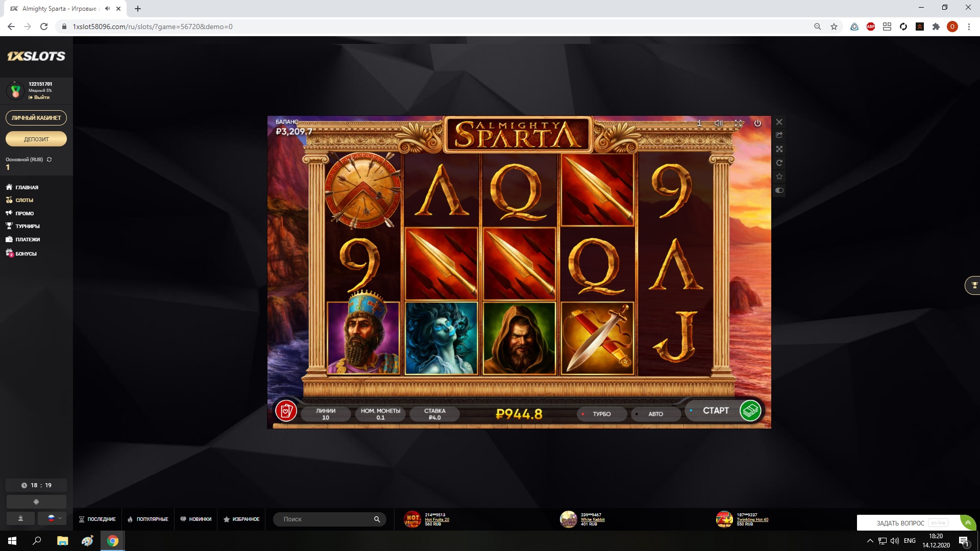980x551 pixels.
Task: Open the ПРОМО section
Action: [x=20, y=213]
